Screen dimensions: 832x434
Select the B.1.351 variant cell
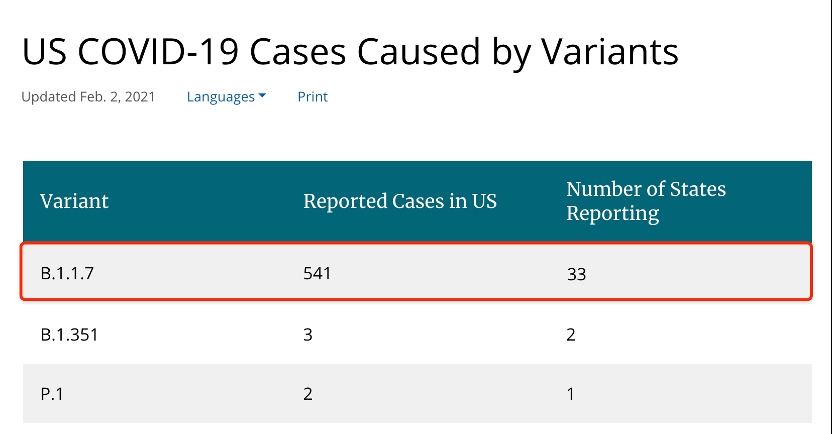point(70,334)
